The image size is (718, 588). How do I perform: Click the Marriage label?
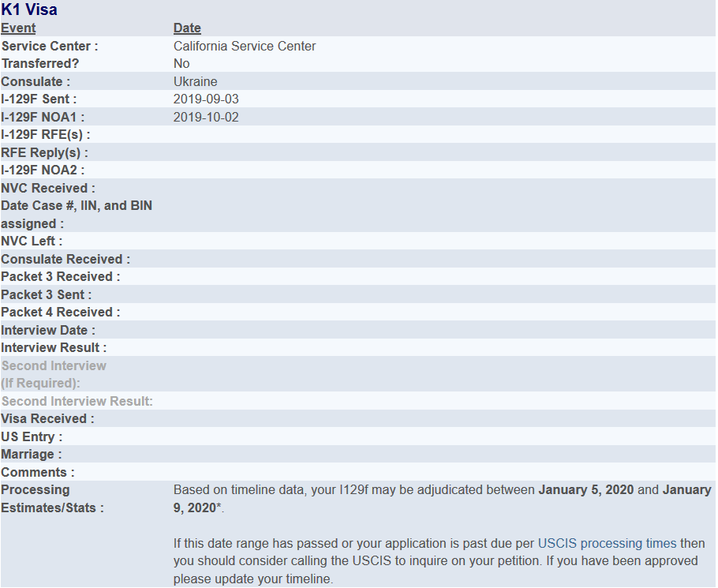coord(31,455)
